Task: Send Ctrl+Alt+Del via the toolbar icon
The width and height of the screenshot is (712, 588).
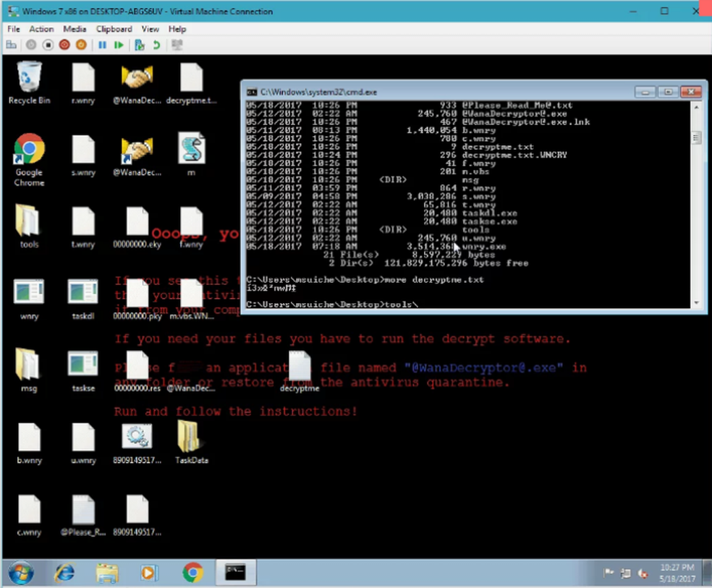Action: click(11, 45)
